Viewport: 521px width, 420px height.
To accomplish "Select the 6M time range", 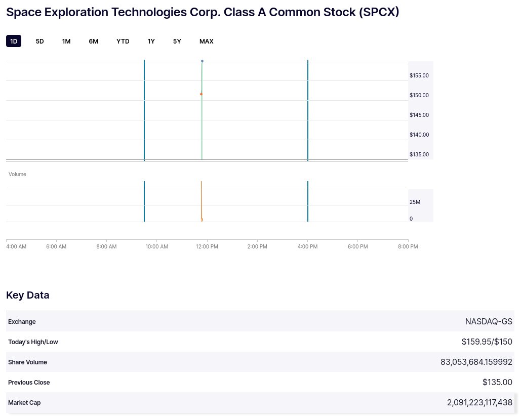I will pyautogui.click(x=93, y=41).
